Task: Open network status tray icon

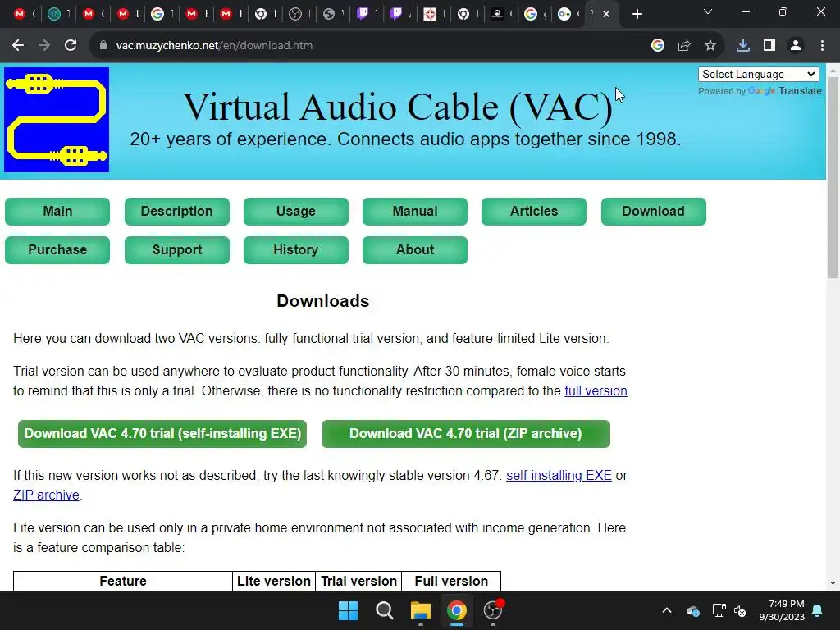Action: [719, 610]
